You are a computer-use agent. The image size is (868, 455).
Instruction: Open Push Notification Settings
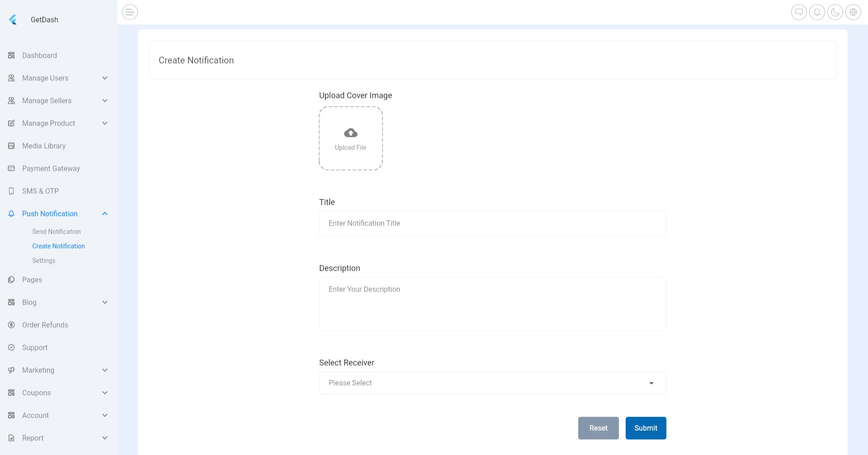coord(43,260)
